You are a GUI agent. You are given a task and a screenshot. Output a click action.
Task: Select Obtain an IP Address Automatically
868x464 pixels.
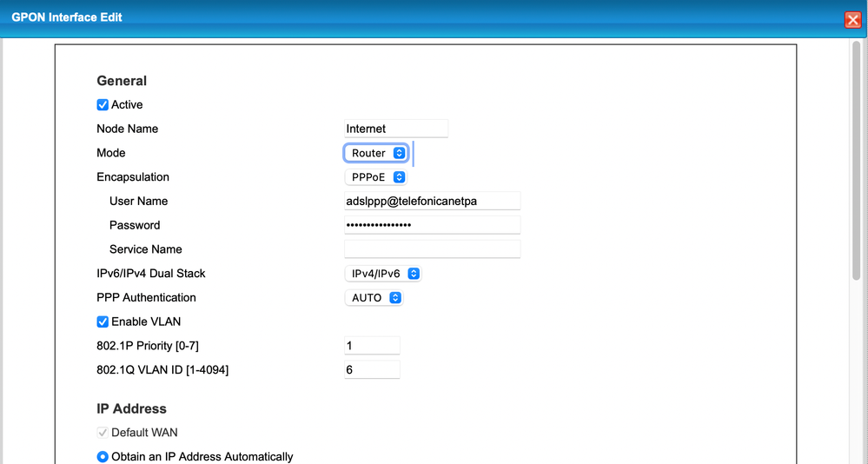pos(103,457)
